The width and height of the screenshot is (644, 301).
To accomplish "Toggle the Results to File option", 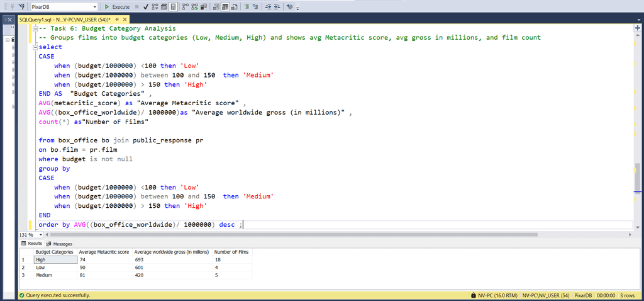I will coord(234,6).
